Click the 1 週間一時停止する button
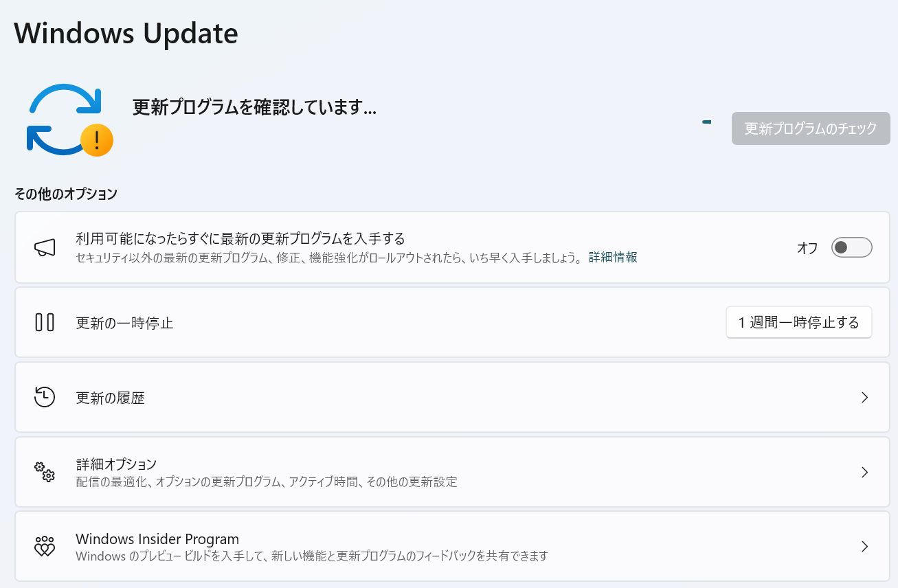Viewport: 898px width, 588px height. pos(799,322)
